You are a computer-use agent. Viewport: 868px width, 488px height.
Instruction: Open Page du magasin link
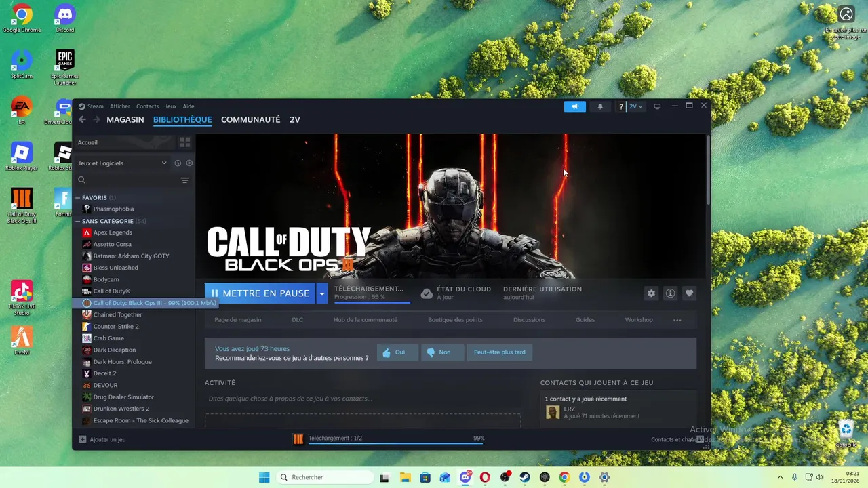pos(238,320)
